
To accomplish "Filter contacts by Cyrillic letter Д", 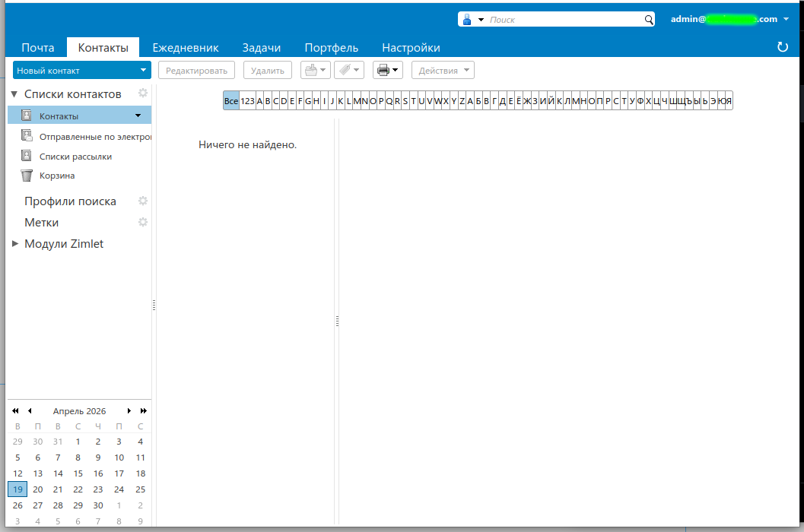I will coord(503,100).
